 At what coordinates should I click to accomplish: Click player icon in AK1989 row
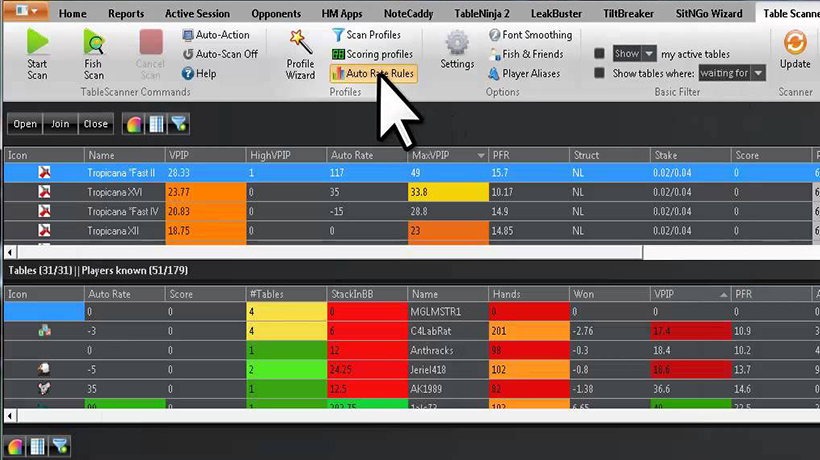[x=44, y=388]
